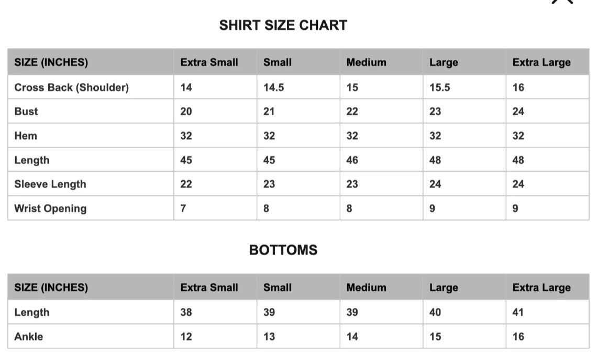Click the BOTTOMS heading

[x=283, y=250]
